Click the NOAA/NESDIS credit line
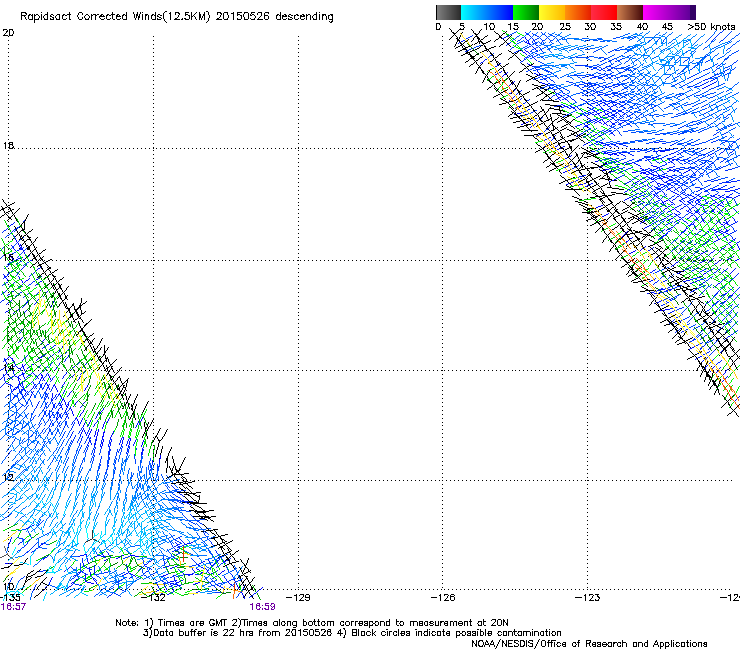 [589, 644]
